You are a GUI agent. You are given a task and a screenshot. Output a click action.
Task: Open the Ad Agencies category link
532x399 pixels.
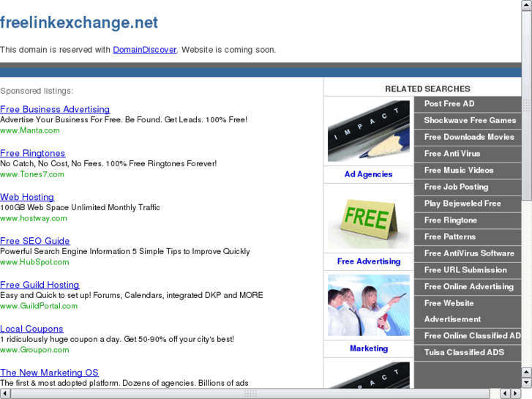coord(369,174)
